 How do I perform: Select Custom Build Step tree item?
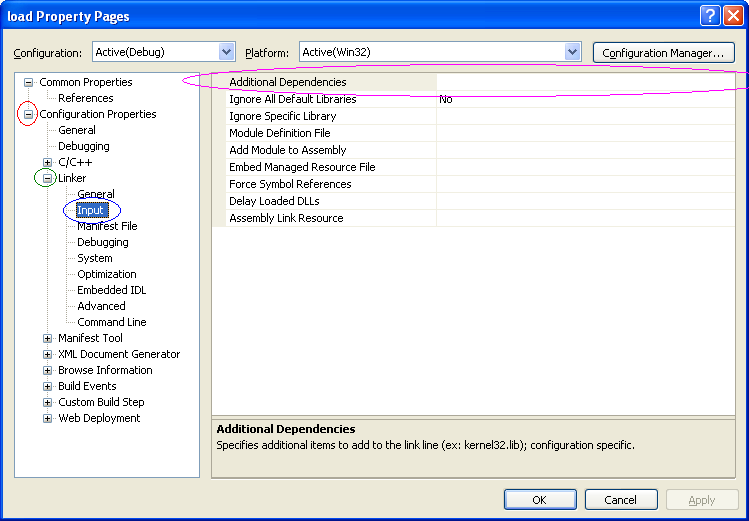[101, 402]
